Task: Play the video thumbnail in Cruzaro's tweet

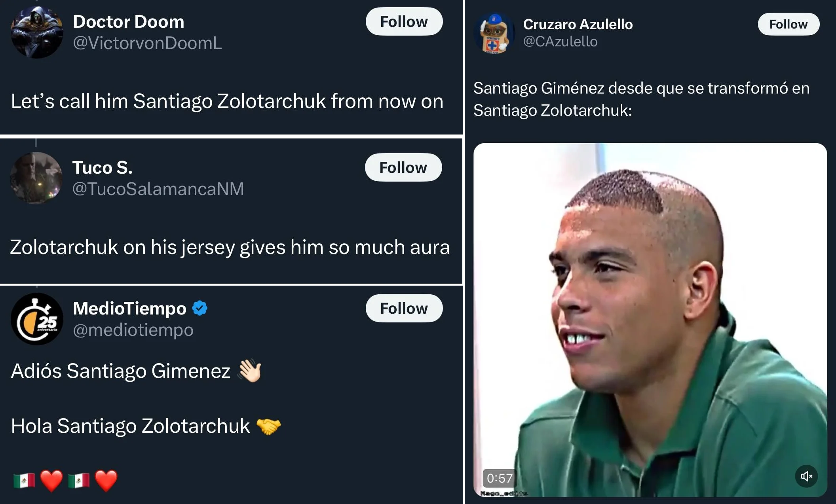Action: point(650,320)
